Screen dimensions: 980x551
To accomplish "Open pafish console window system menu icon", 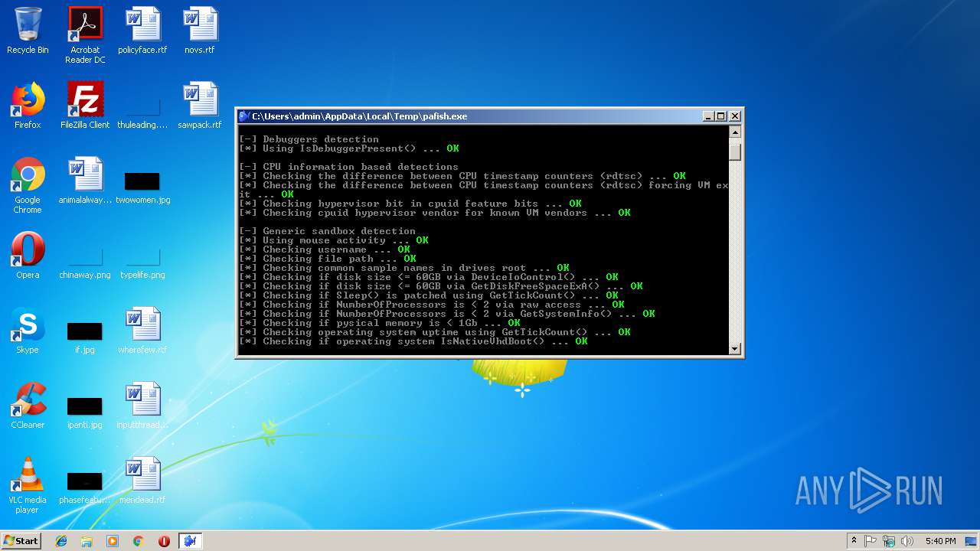I will tap(244, 116).
